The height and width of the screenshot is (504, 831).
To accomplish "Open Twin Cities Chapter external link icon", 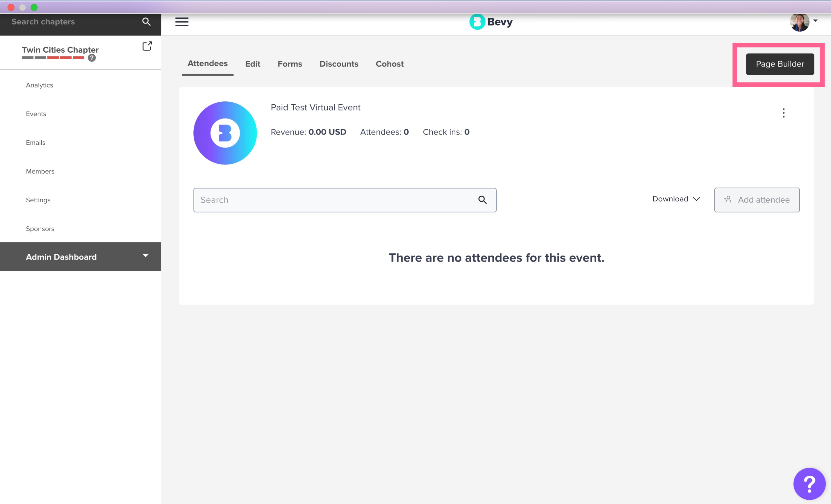I will pyautogui.click(x=147, y=46).
